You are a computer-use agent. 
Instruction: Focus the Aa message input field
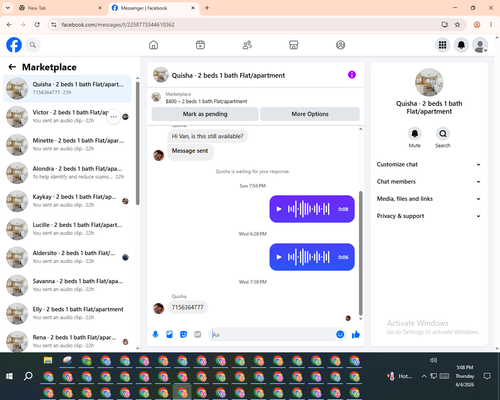[272, 334]
